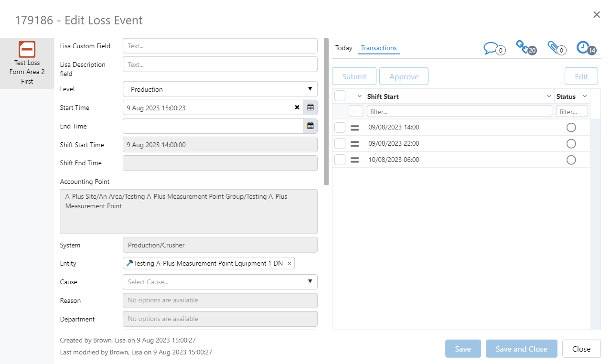Open the history clock icon

pyautogui.click(x=583, y=47)
